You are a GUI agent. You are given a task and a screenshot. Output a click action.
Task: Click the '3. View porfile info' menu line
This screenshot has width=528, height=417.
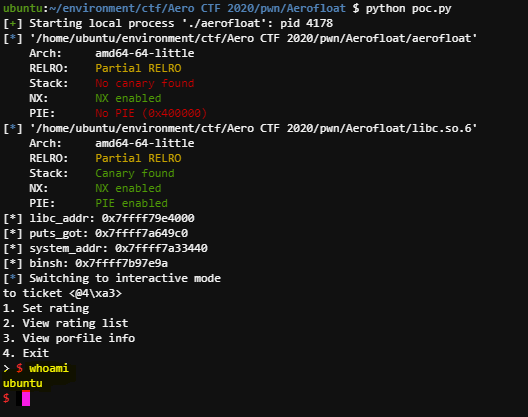[x=69, y=338]
